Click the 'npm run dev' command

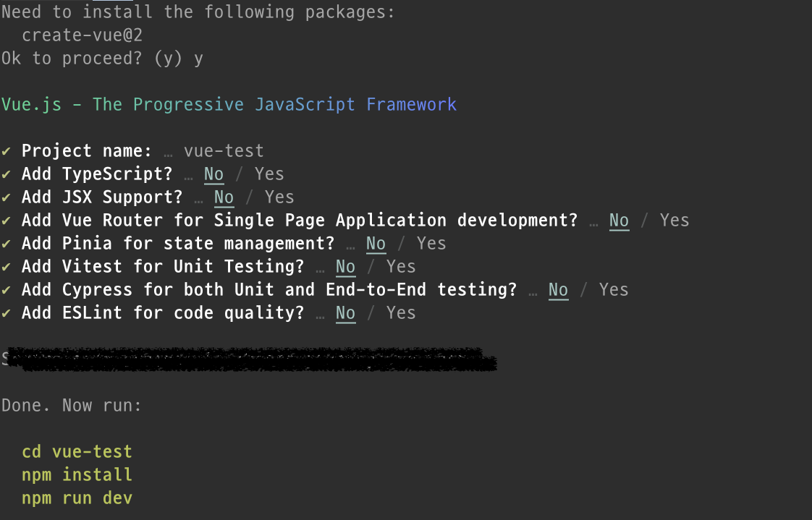coord(77,498)
